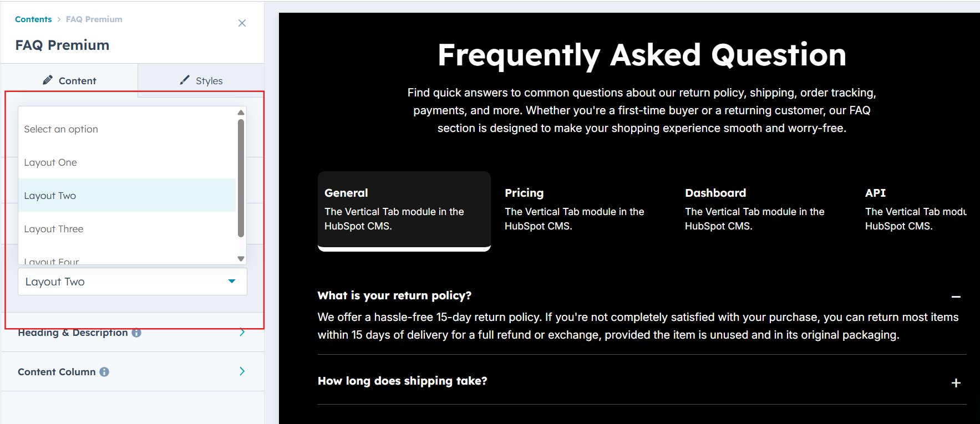
Task: Click info icon beside Content Column
Action: [x=104, y=372]
